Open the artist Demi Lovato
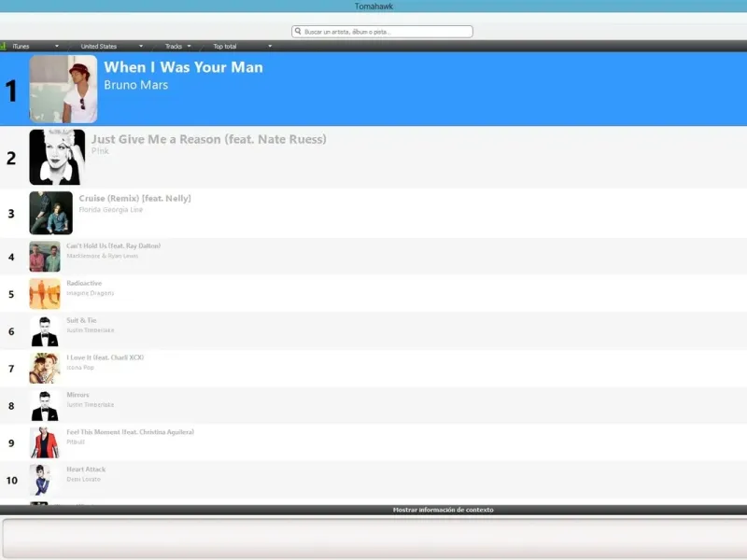Viewport: 747px width, 560px height. [83, 479]
